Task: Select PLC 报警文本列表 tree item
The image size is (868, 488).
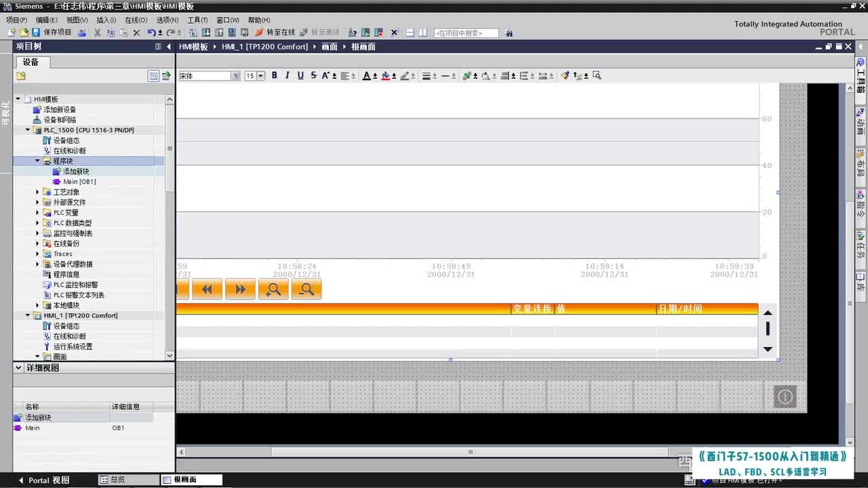Action: [79, 296]
